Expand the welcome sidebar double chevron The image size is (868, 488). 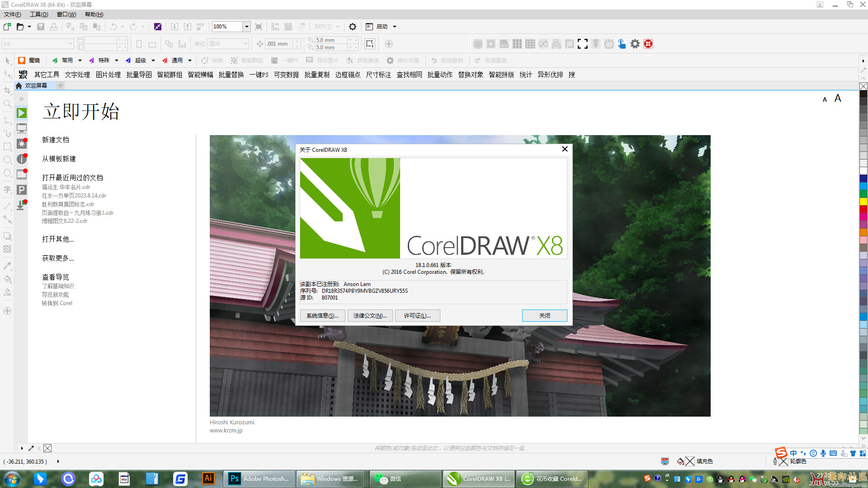click(x=21, y=99)
